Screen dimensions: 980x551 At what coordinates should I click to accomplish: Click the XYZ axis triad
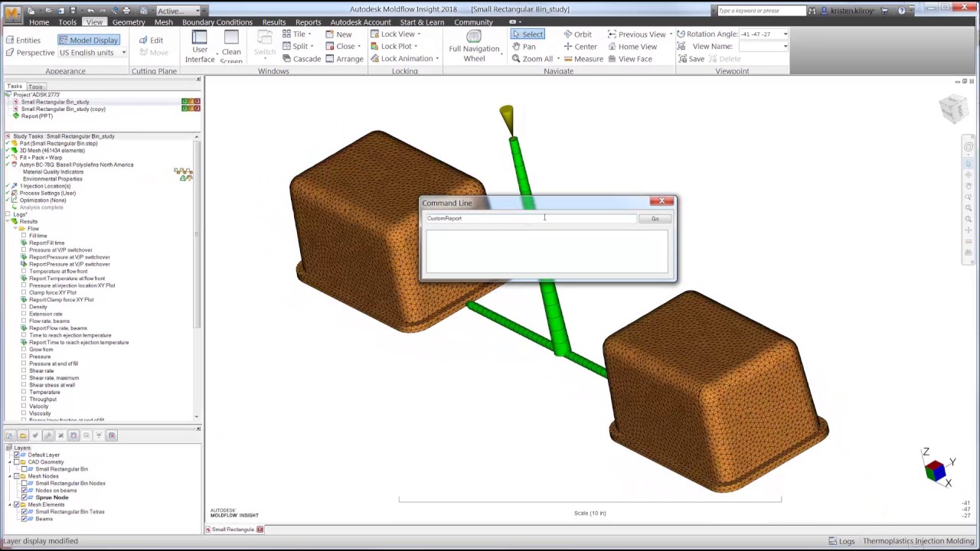point(937,468)
